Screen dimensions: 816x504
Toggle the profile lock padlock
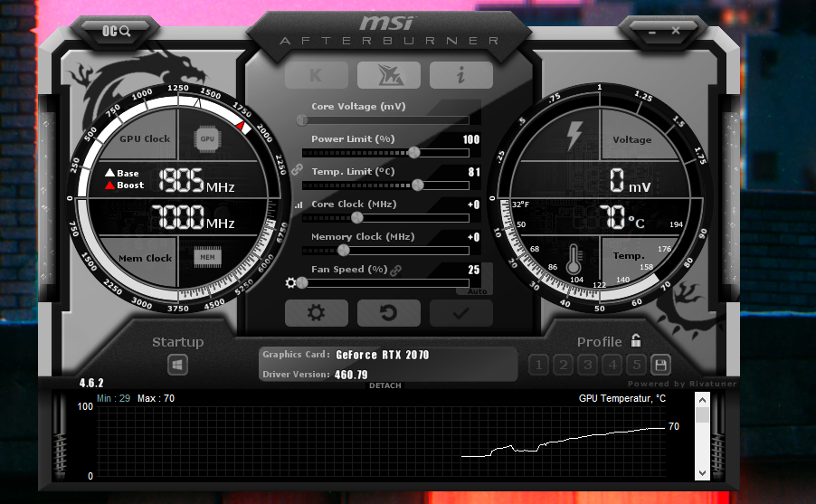point(636,340)
